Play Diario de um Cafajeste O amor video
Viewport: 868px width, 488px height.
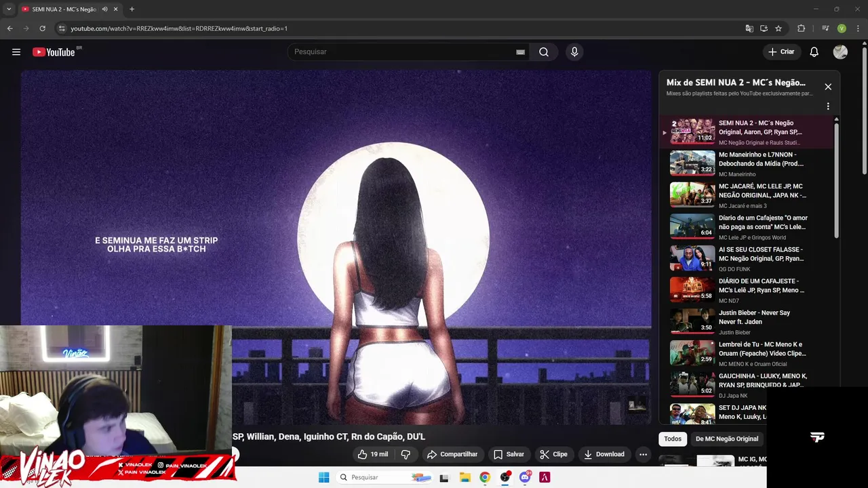click(746, 227)
